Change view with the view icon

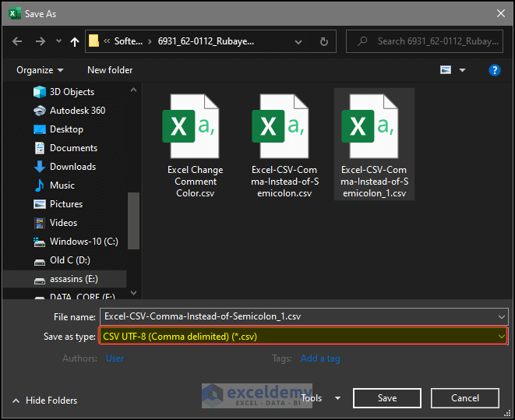click(446, 70)
